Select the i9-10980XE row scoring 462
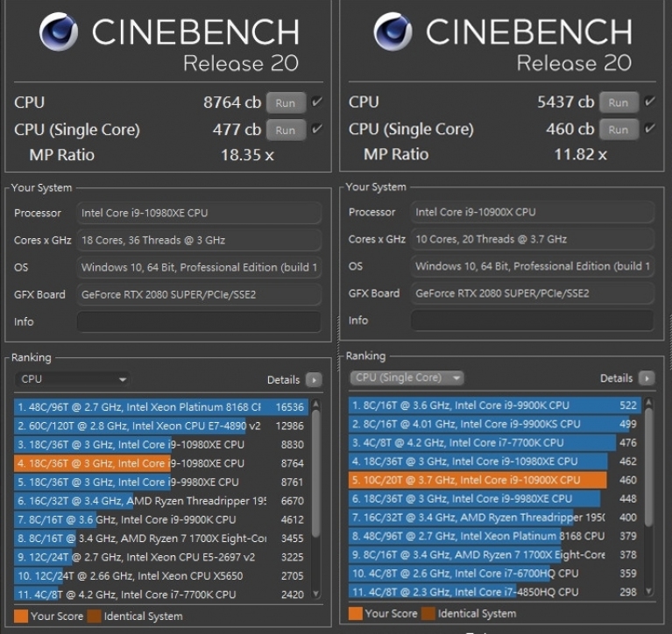Viewport: 672px width, 634px height. point(495,461)
